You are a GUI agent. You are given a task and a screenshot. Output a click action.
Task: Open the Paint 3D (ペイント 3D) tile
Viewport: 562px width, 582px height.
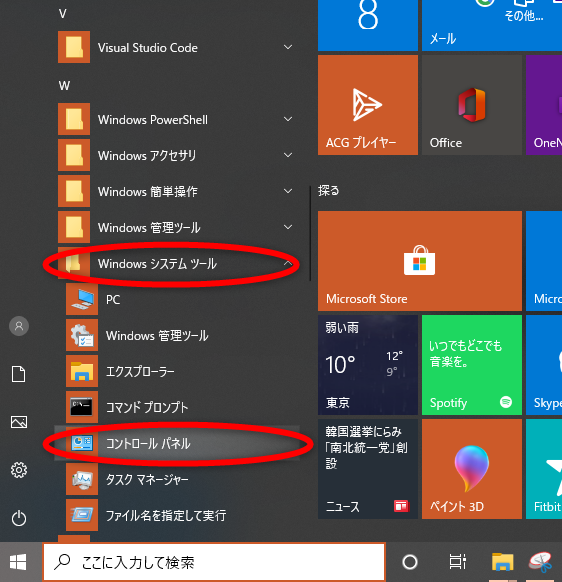click(x=472, y=469)
